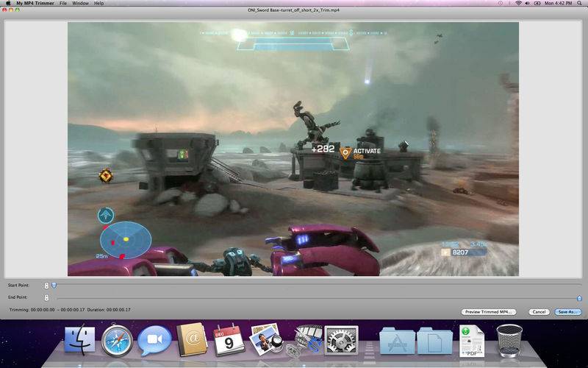Click the End Point label
The height and width of the screenshot is (368, 588).
17,297
